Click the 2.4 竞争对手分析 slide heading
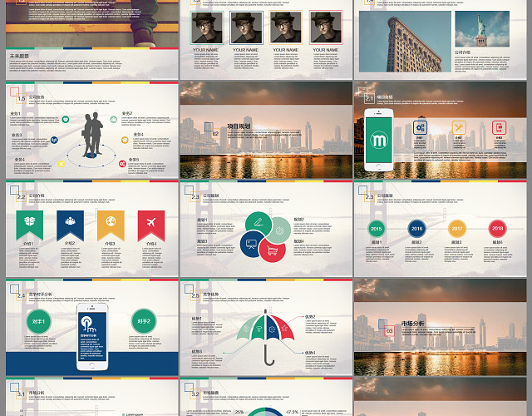The height and width of the screenshot is (416, 532). point(41,295)
